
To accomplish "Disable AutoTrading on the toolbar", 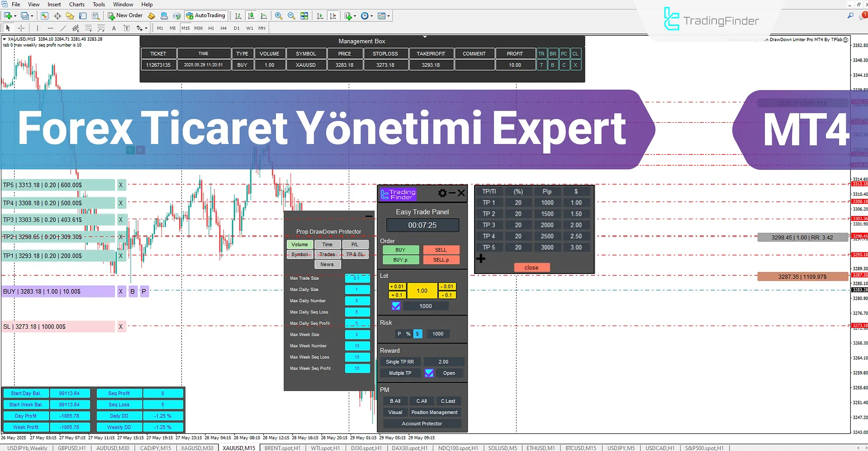I will (x=206, y=15).
